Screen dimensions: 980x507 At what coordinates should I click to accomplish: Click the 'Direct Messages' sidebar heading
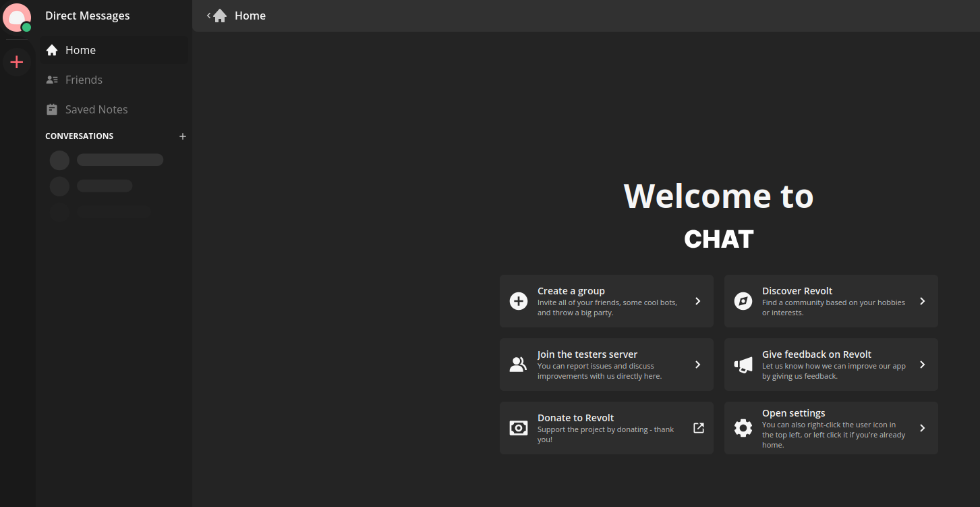tap(88, 16)
